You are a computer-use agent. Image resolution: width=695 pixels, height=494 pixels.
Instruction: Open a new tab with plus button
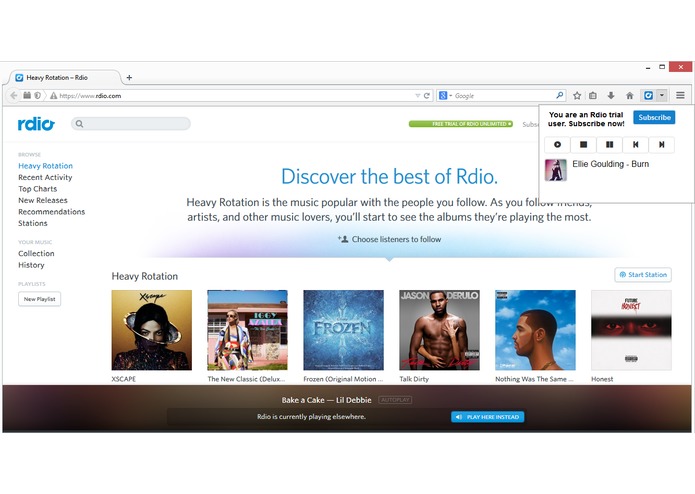pos(129,78)
